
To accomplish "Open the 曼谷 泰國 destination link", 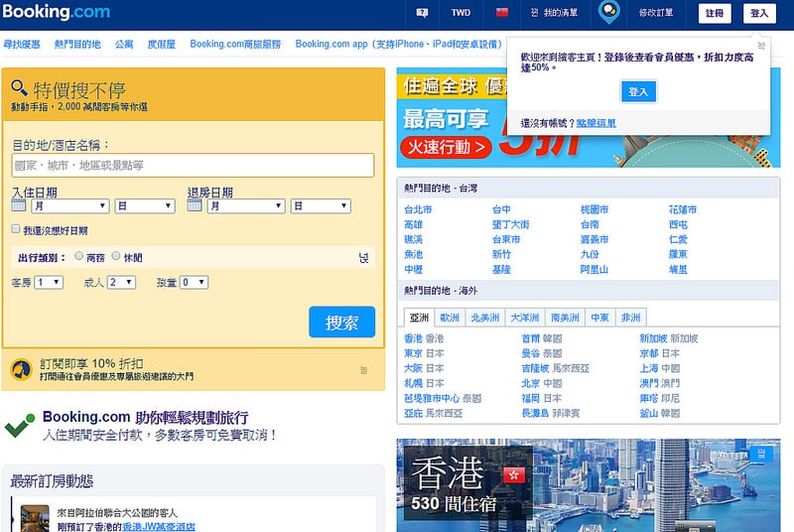I will point(541,353).
